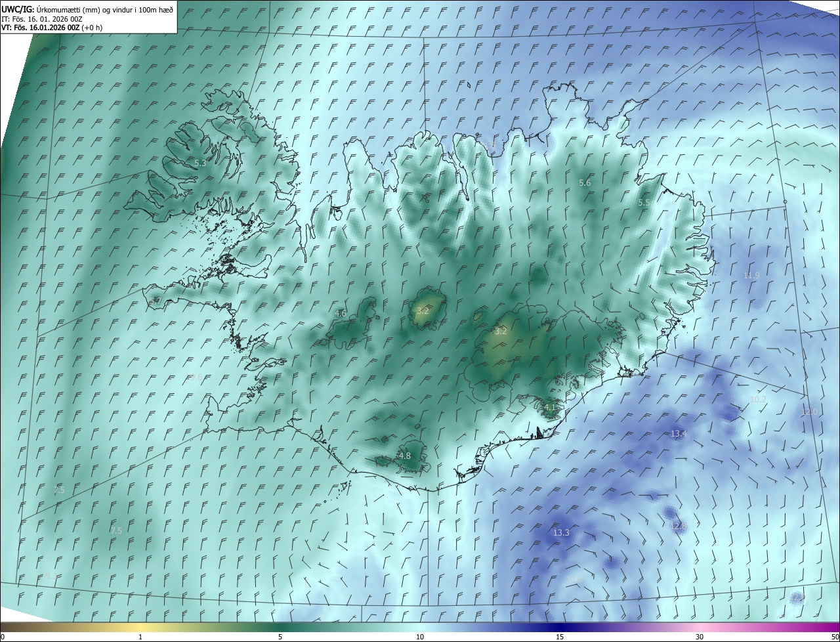Viewport: 840px width, 642px height.
Task: Click the 5.3 value over the Westfjords
Action: [x=200, y=162]
